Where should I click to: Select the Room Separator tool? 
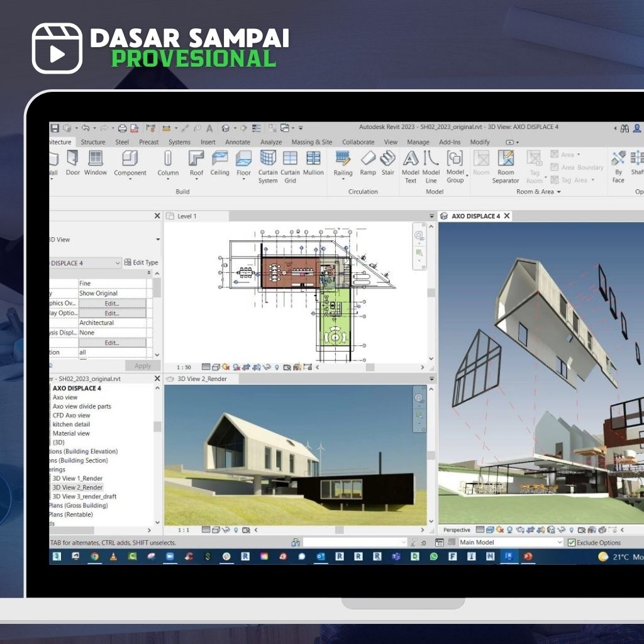point(506,166)
